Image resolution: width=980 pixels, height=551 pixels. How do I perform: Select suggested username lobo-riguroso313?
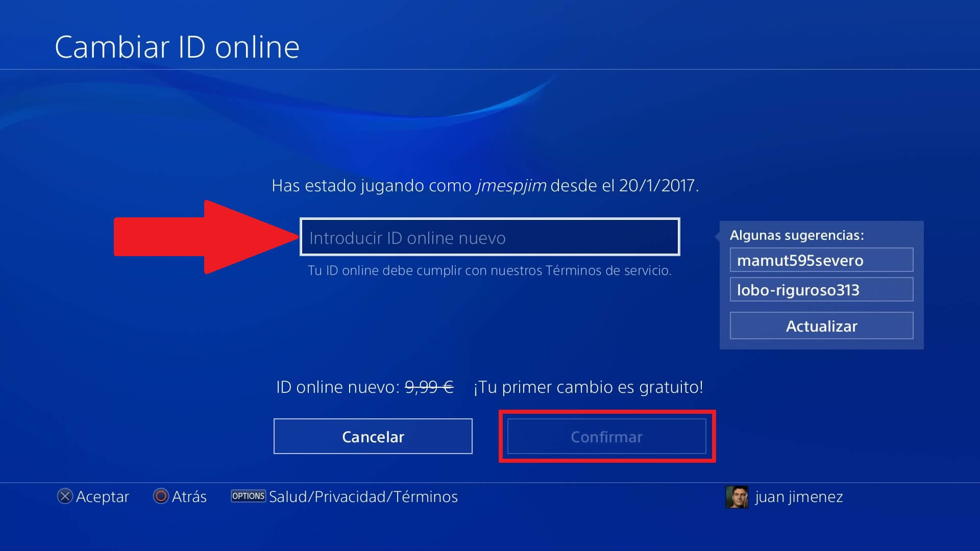tap(821, 289)
